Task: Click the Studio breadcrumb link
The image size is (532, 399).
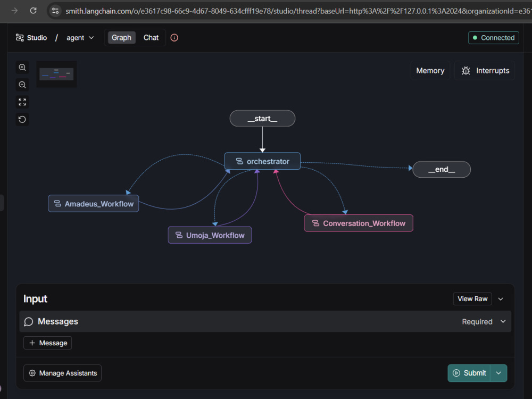Action: [31, 38]
